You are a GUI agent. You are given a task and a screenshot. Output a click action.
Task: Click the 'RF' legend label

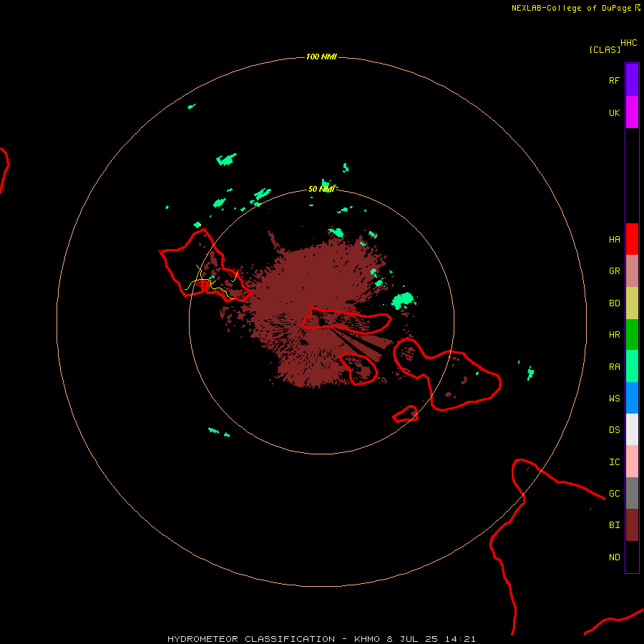coord(614,80)
